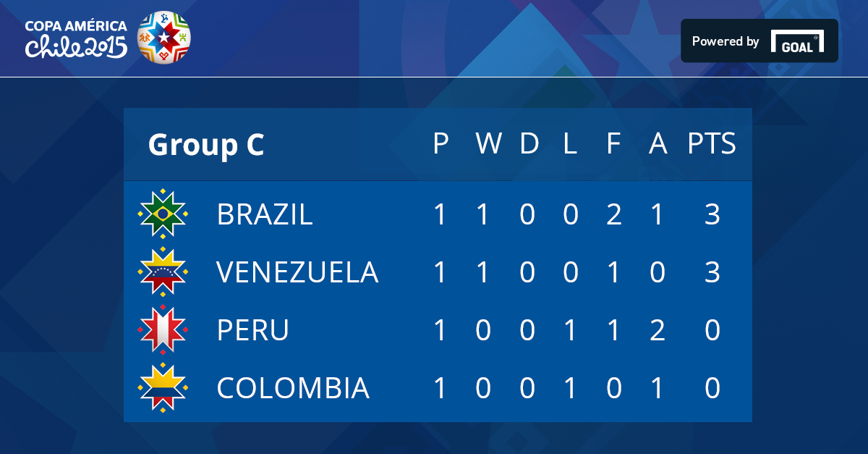Screen dimensions: 868x454
Task: Click the Peru flag star icon
Action: pyautogui.click(x=163, y=330)
